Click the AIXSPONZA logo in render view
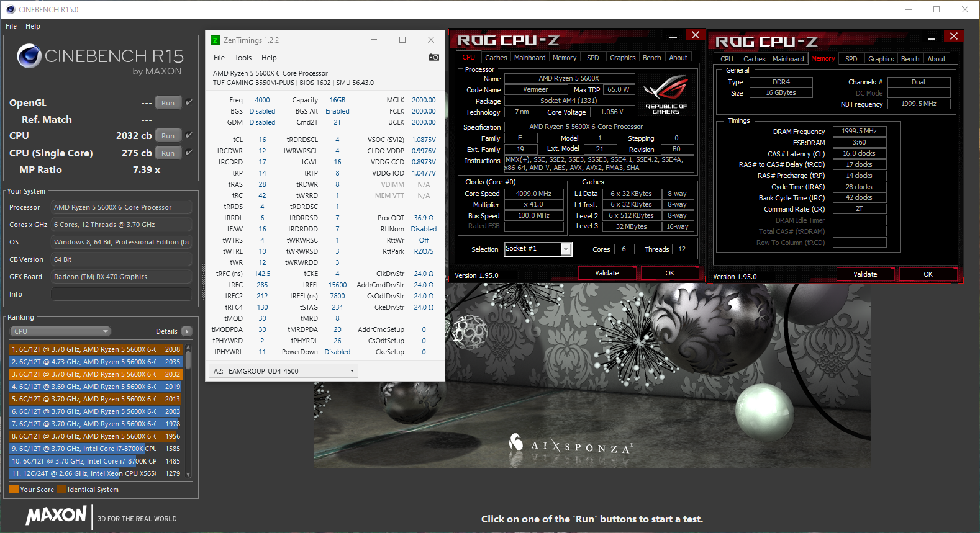The height and width of the screenshot is (533, 980). point(571,445)
